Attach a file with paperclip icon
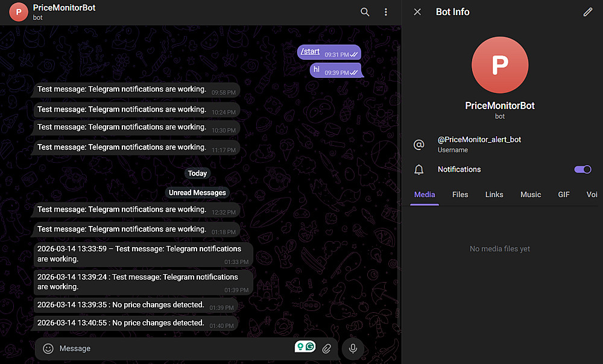603x364 pixels. (x=326, y=348)
